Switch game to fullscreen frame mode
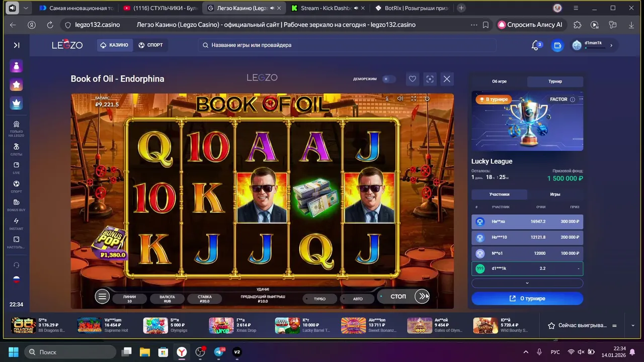The image size is (644, 362). tap(430, 79)
